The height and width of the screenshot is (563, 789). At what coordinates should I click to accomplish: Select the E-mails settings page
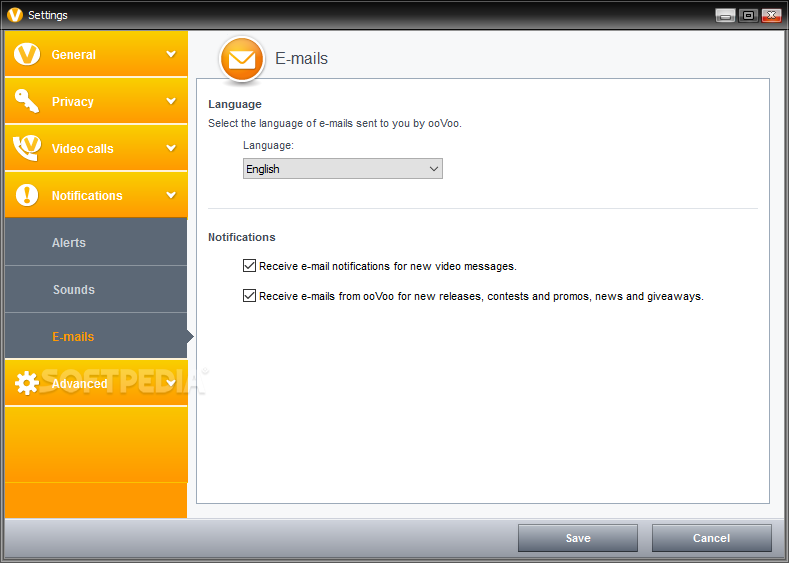pos(96,336)
